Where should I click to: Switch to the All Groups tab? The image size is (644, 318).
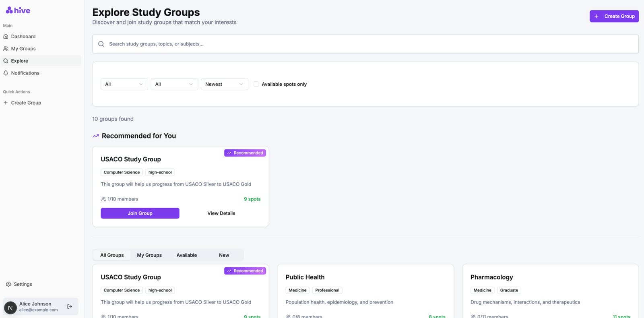[112, 255]
